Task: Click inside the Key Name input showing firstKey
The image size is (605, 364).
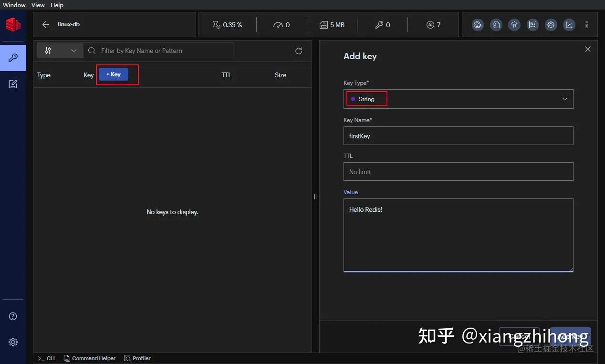Action: pos(458,136)
